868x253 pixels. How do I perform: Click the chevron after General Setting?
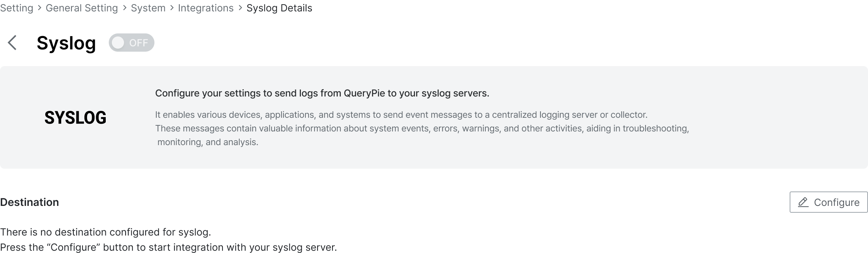click(124, 8)
